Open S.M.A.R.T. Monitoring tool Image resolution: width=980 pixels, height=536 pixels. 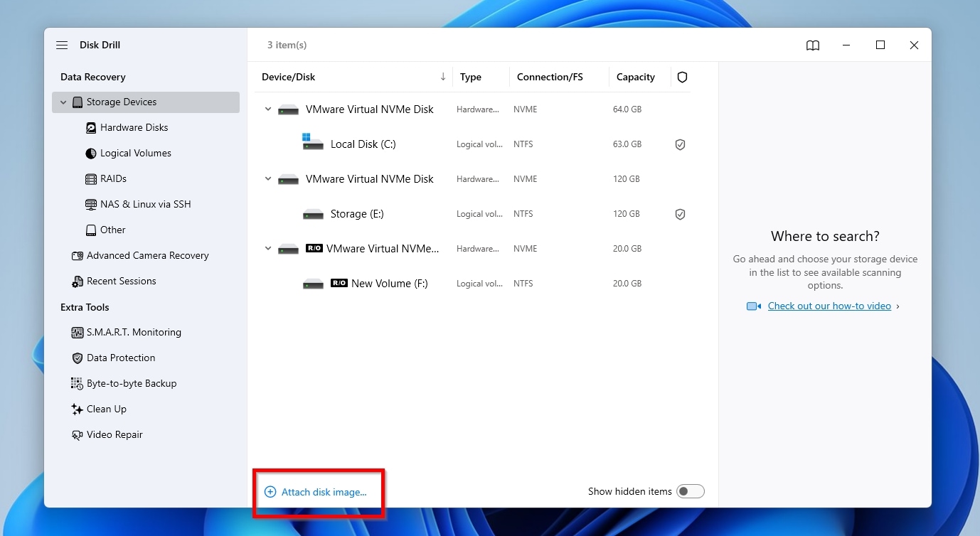134,333
